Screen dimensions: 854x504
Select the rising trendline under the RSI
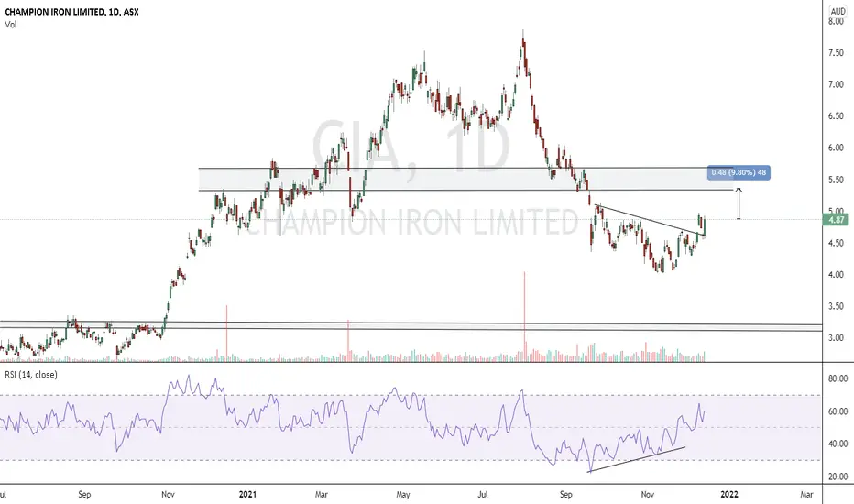636,459
